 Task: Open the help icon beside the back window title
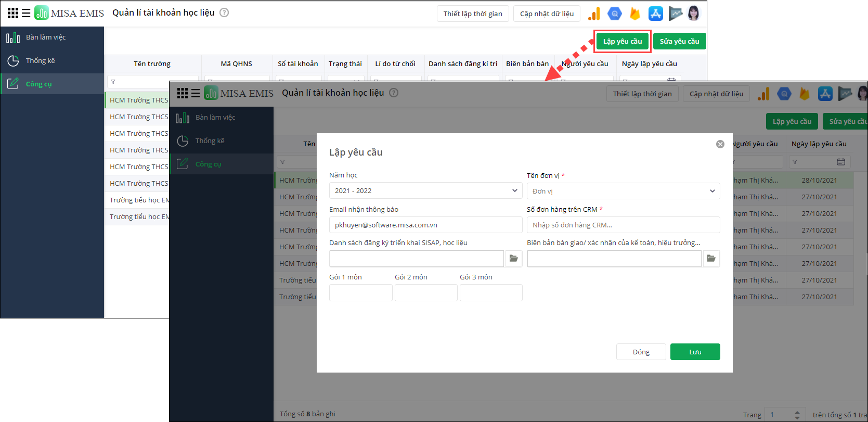pyautogui.click(x=224, y=12)
